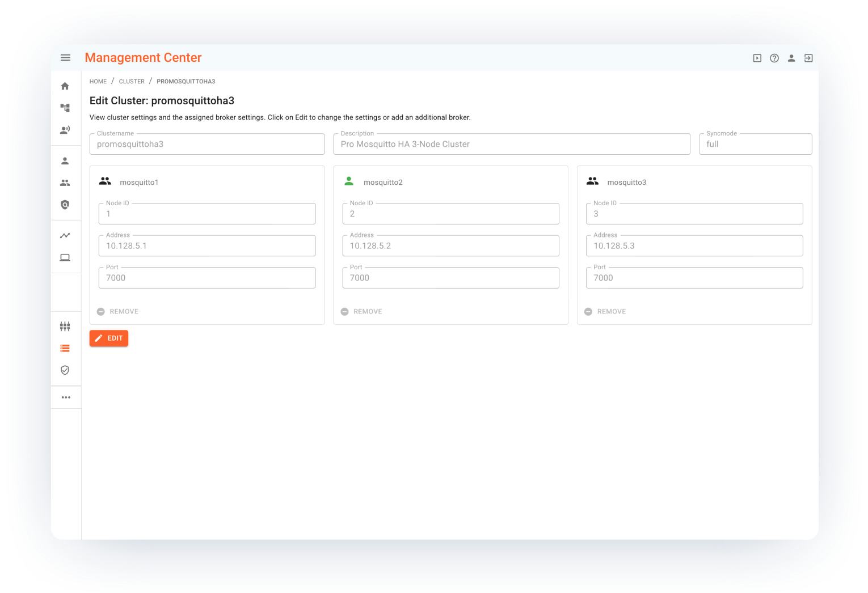Open the cluster topology icon in the sidebar

click(65, 107)
